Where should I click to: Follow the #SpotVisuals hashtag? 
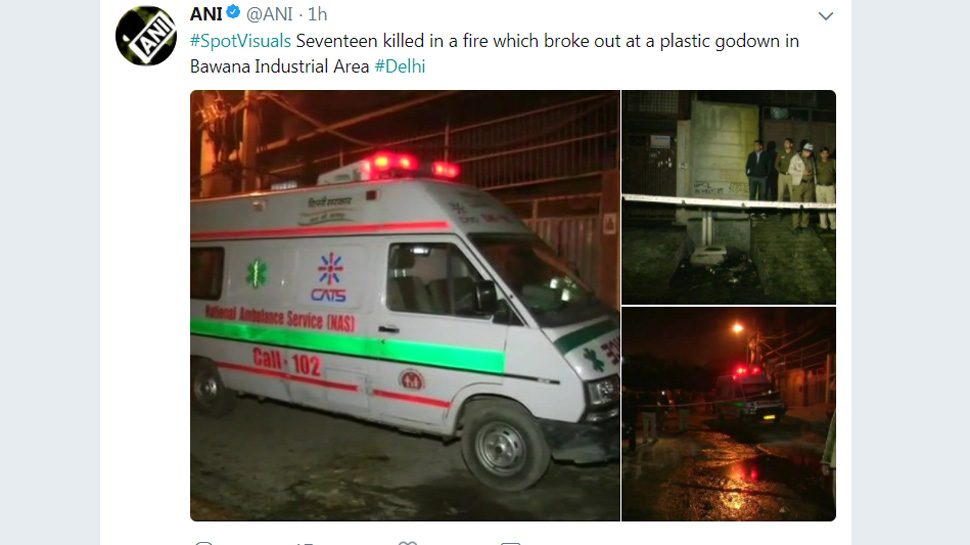point(240,41)
